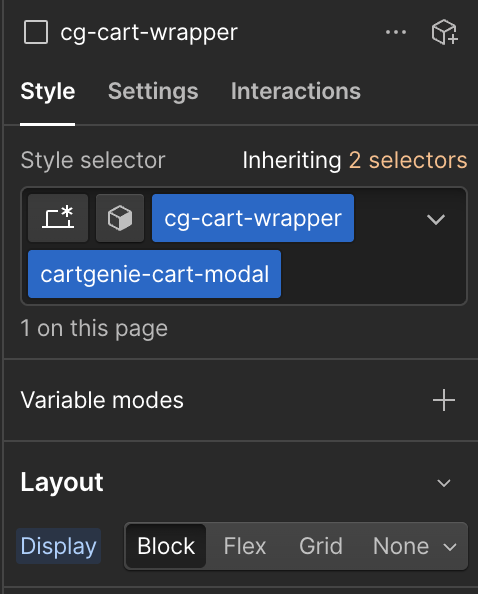478x594 pixels.
Task: Set display to None
Action: click(401, 546)
